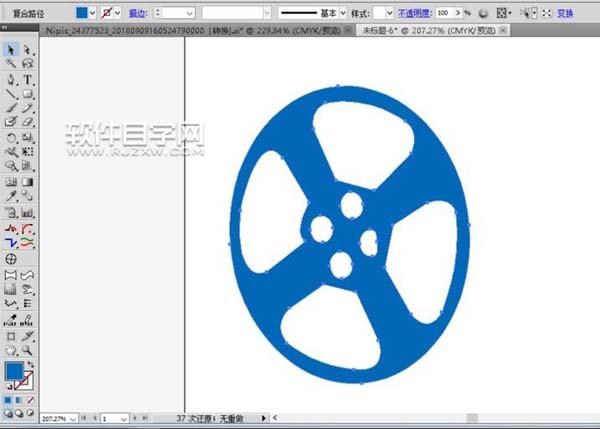
Task: Select the Scale tool
Action: coord(27,137)
